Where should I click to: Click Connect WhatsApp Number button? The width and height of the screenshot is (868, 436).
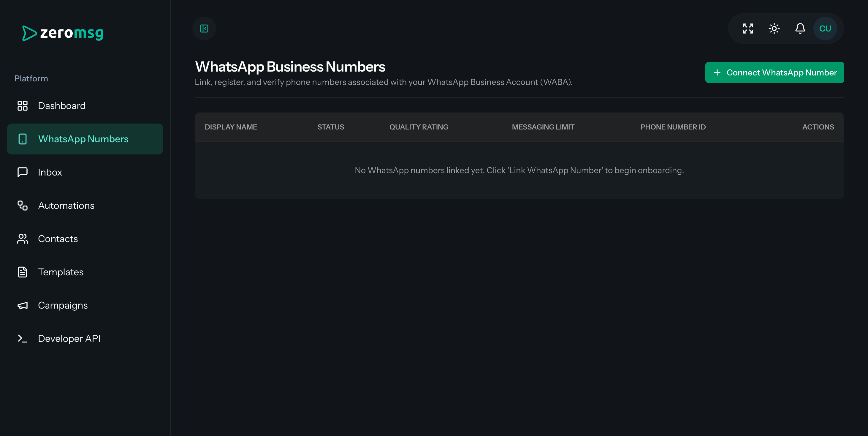tap(774, 72)
